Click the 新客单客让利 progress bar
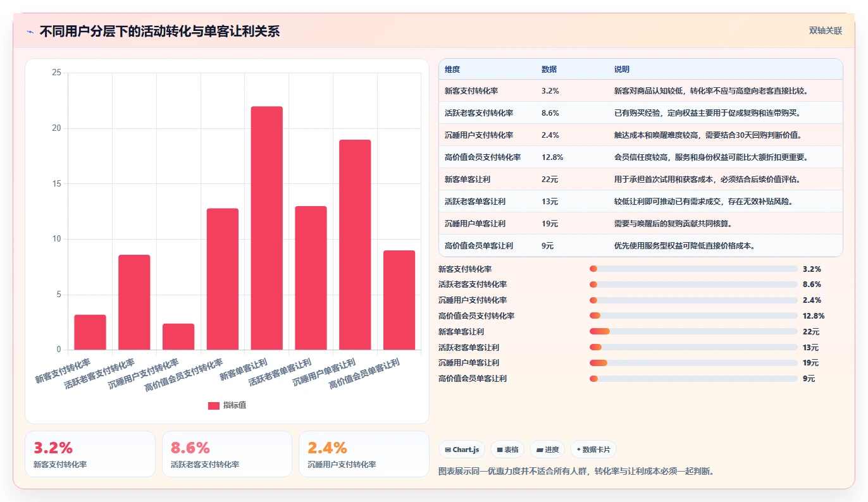Screen dimensions: 868x502 [x=693, y=331]
